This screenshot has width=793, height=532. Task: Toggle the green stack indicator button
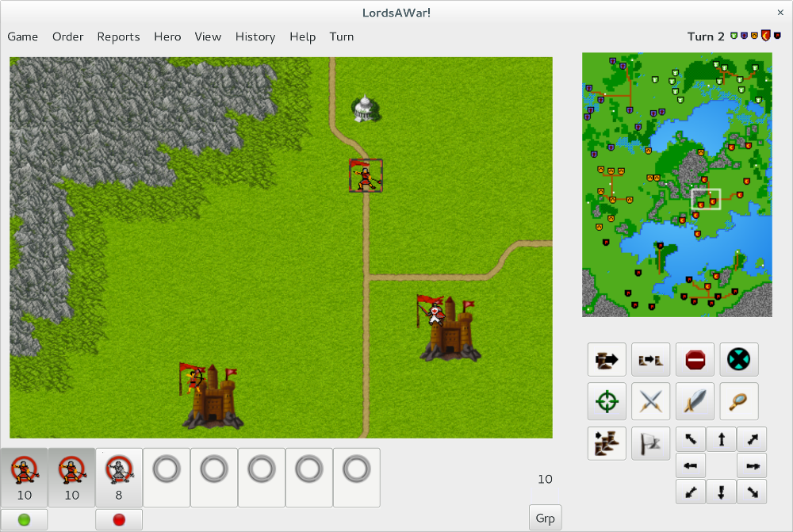25,520
